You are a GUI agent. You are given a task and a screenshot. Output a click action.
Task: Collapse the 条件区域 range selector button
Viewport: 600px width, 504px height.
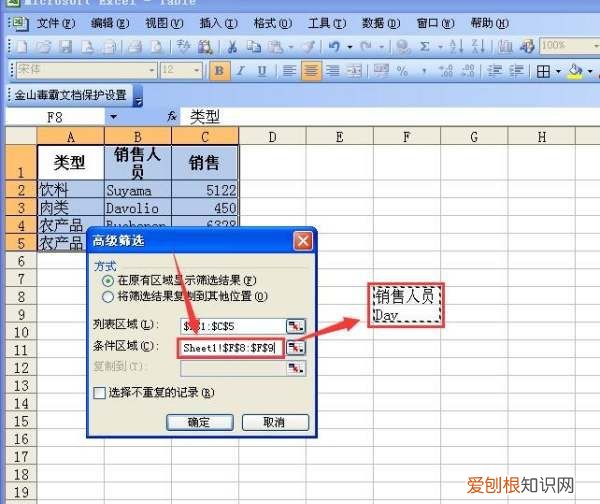(296, 348)
